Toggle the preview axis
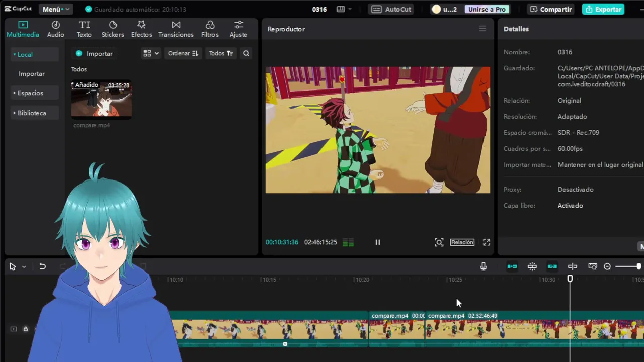This screenshot has height=362, width=644. tap(573, 266)
